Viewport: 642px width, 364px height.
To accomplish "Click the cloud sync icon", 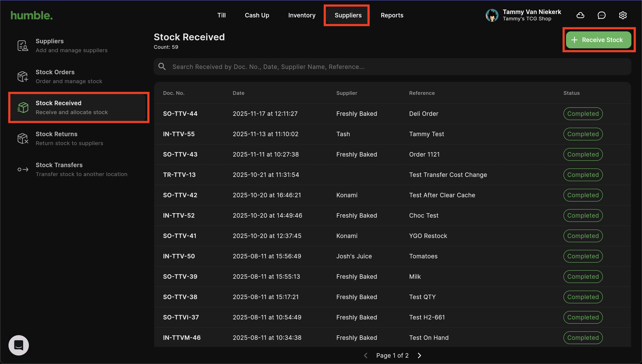I will pyautogui.click(x=580, y=15).
